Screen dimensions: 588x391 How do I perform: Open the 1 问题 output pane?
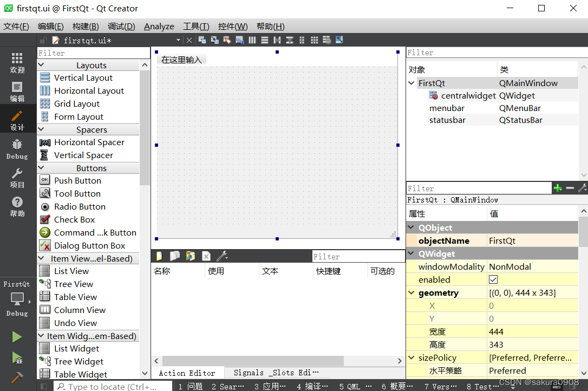point(191,387)
